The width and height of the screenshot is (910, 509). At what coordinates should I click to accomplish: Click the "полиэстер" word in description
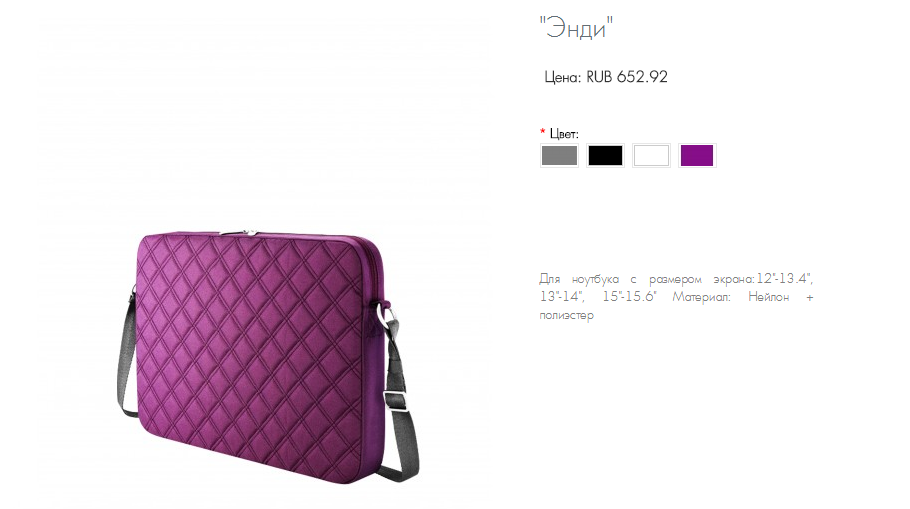click(566, 316)
